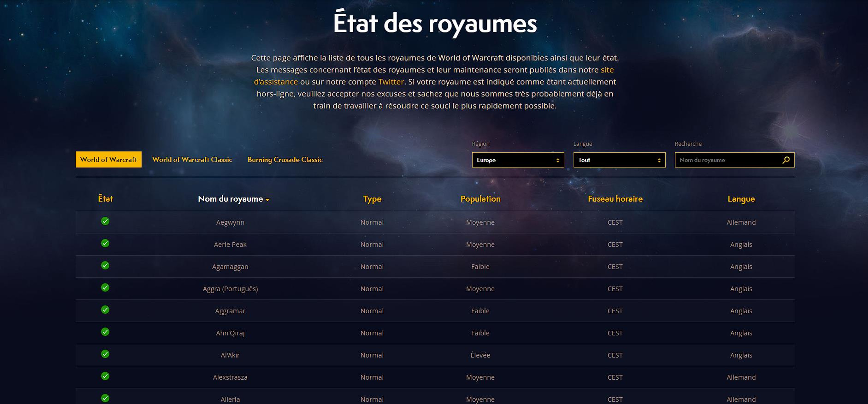Sort table by État column header
Screen dimensions: 868x404
pos(106,199)
